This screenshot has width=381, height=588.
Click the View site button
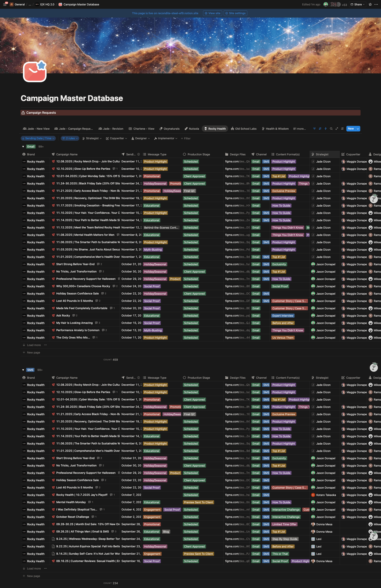pos(213,13)
